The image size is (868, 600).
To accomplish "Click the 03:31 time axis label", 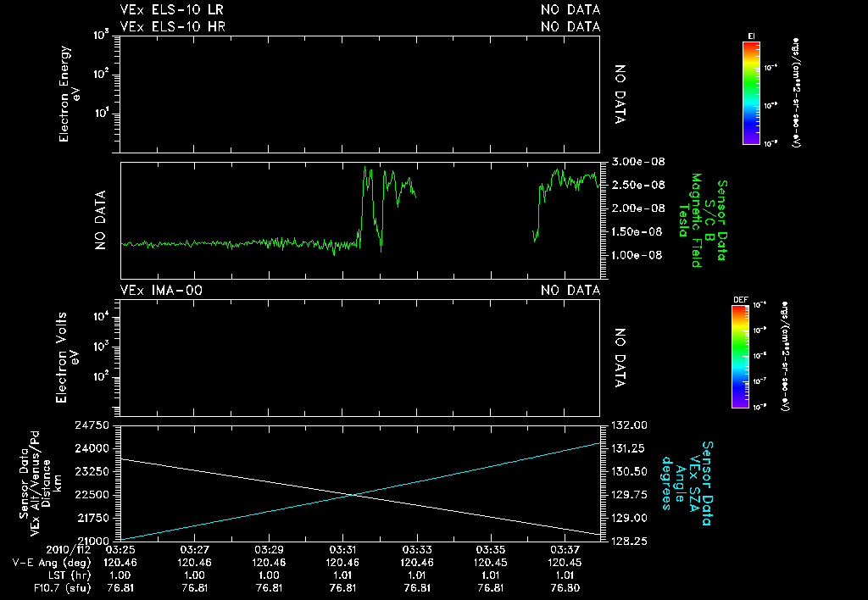I will click(x=342, y=550).
